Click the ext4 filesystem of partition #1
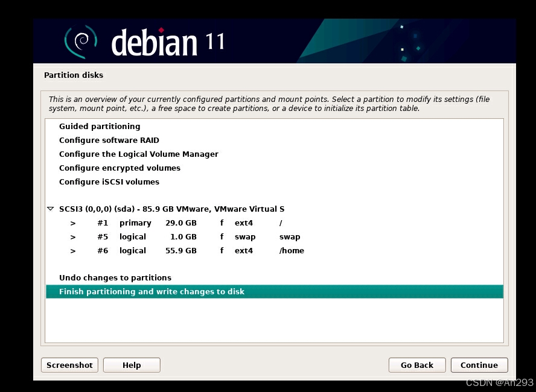Viewport: 536px width, 392px height. pos(244,223)
